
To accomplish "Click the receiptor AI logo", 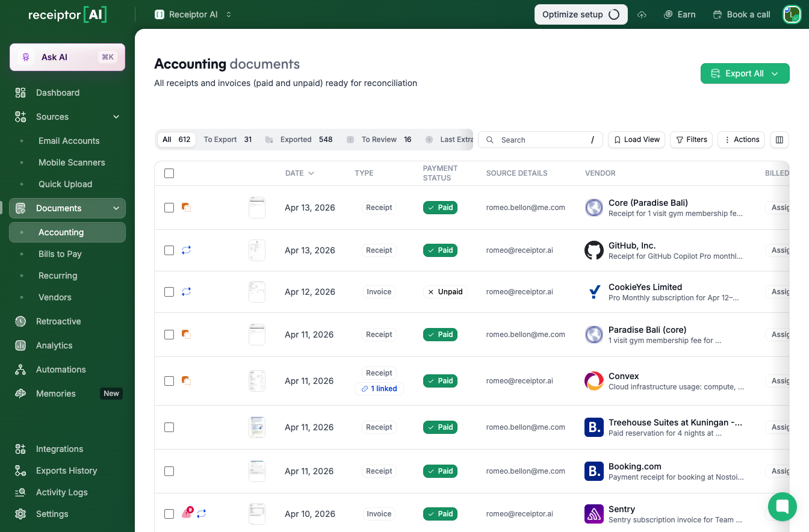I will 67,15.
